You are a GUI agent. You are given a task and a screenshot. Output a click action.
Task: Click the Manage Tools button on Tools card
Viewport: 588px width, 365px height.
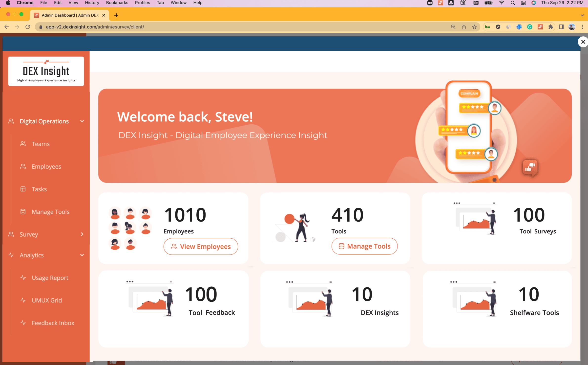(364, 246)
